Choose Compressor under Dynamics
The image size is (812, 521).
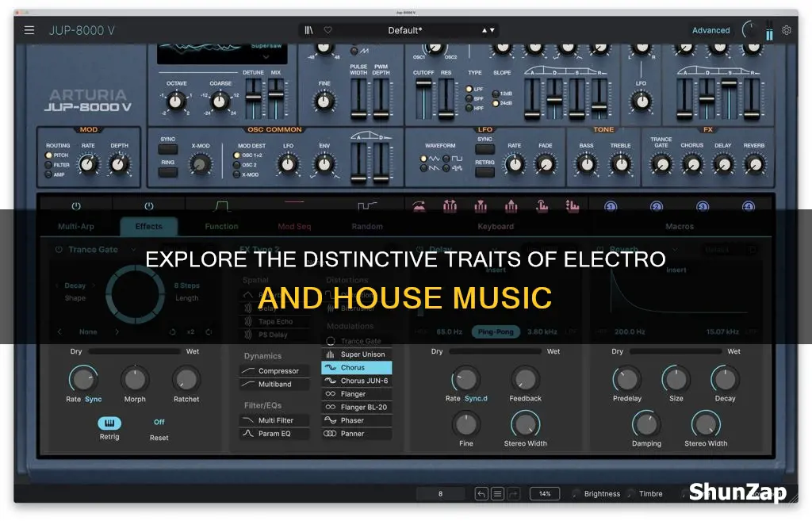point(274,371)
